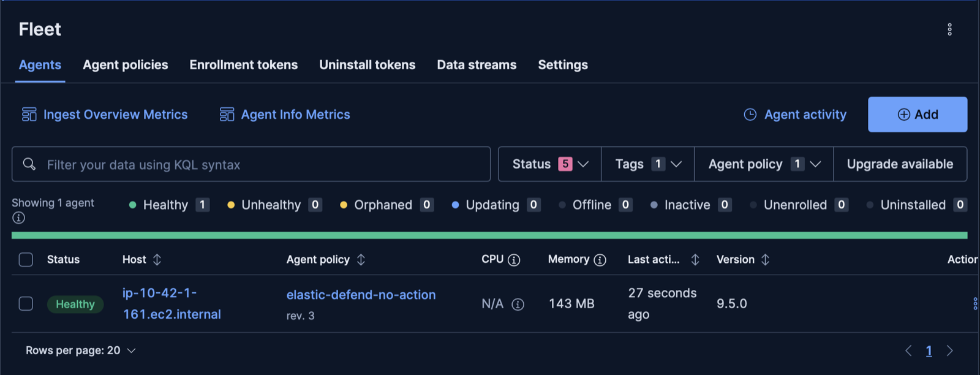The image size is (980, 375).
Task: Open Rows per page: 20 dropdown
Action: click(x=80, y=350)
